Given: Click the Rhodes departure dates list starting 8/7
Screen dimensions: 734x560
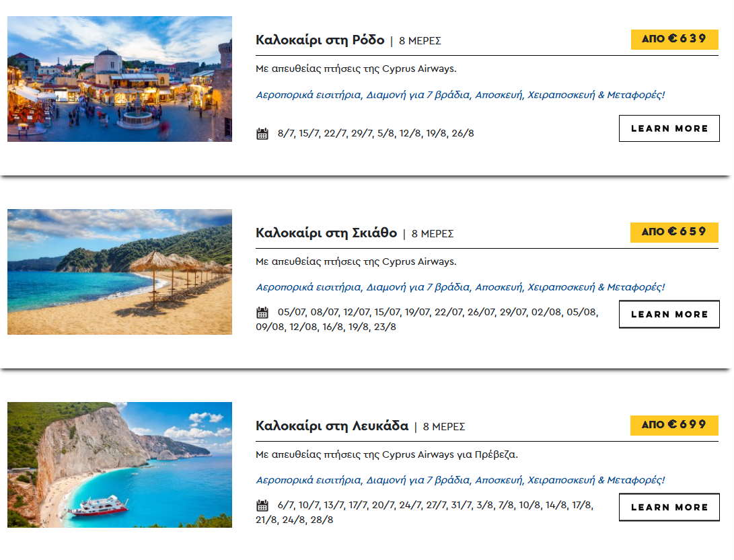Looking at the screenshot, I should point(376,133).
